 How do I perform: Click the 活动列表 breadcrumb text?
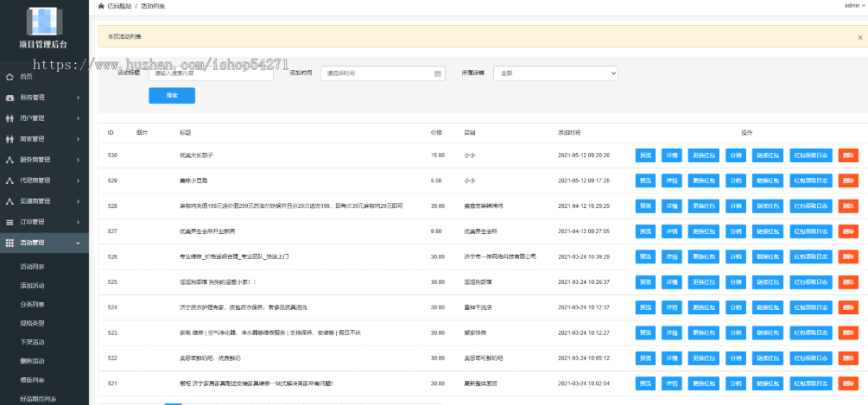click(x=153, y=6)
